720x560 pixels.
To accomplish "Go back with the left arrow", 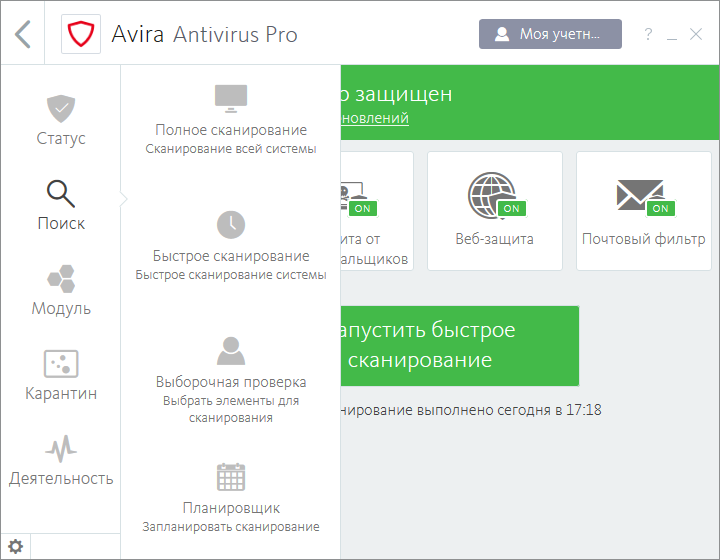I will pos(22,34).
